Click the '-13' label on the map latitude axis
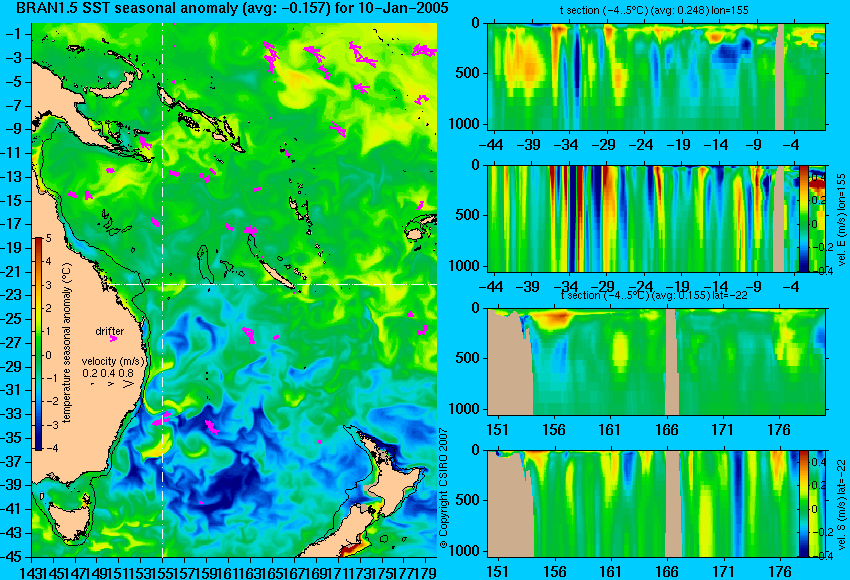Image resolution: width=850 pixels, height=580 pixels. click(x=12, y=177)
